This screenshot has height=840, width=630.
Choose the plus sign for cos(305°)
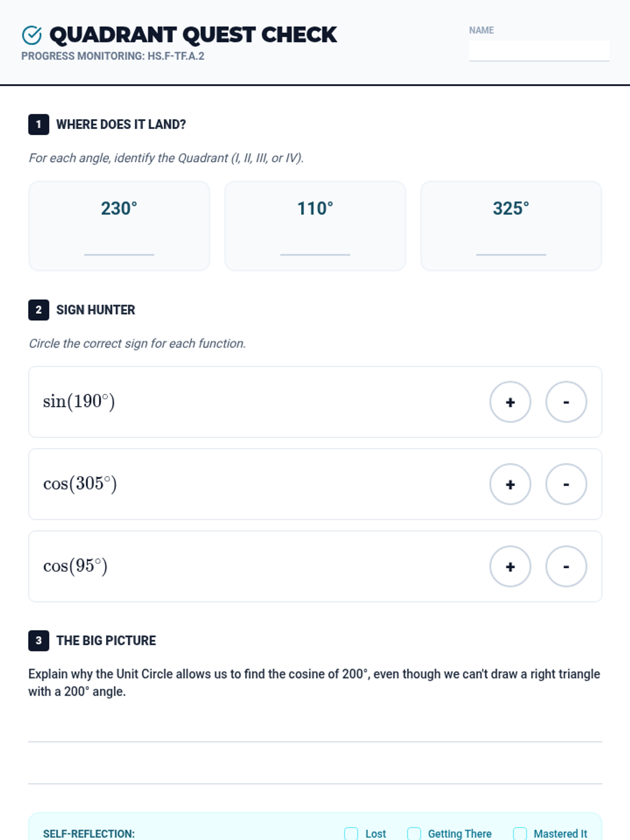tap(510, 484)
